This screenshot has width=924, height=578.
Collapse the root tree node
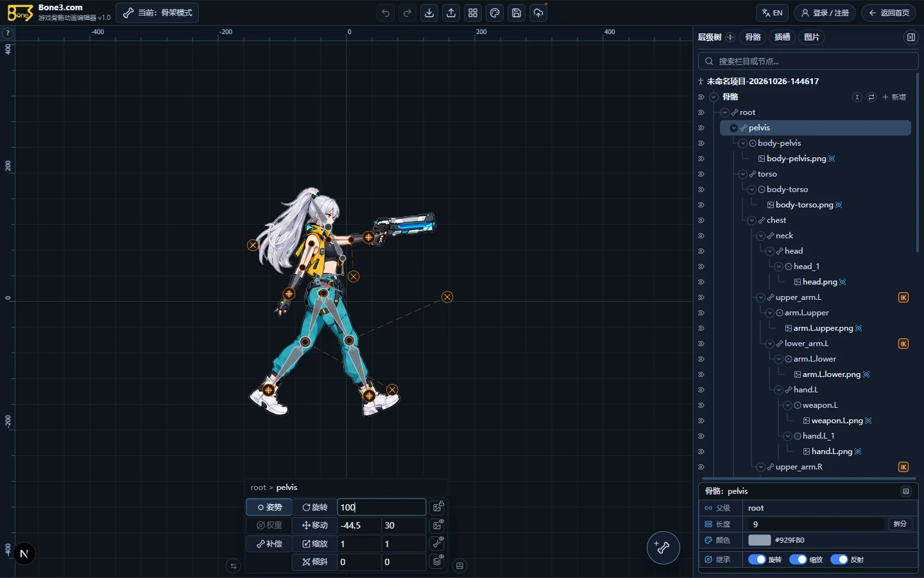pyautogui.click(x=724, y=112)
